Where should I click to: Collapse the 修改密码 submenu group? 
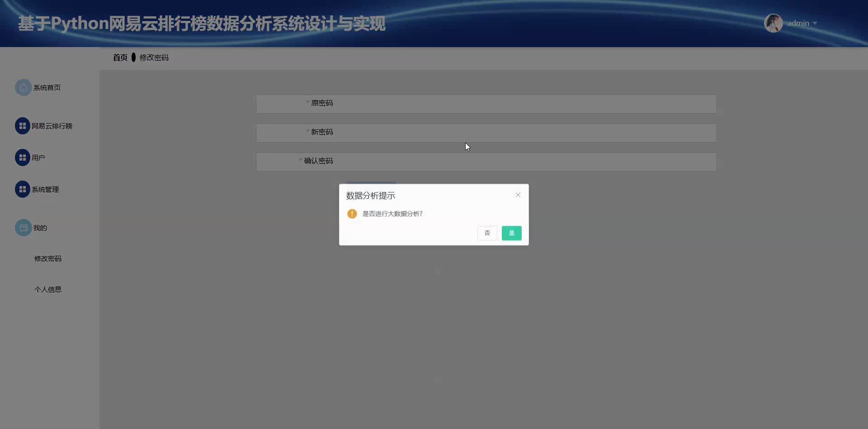[x=39, y=228]
